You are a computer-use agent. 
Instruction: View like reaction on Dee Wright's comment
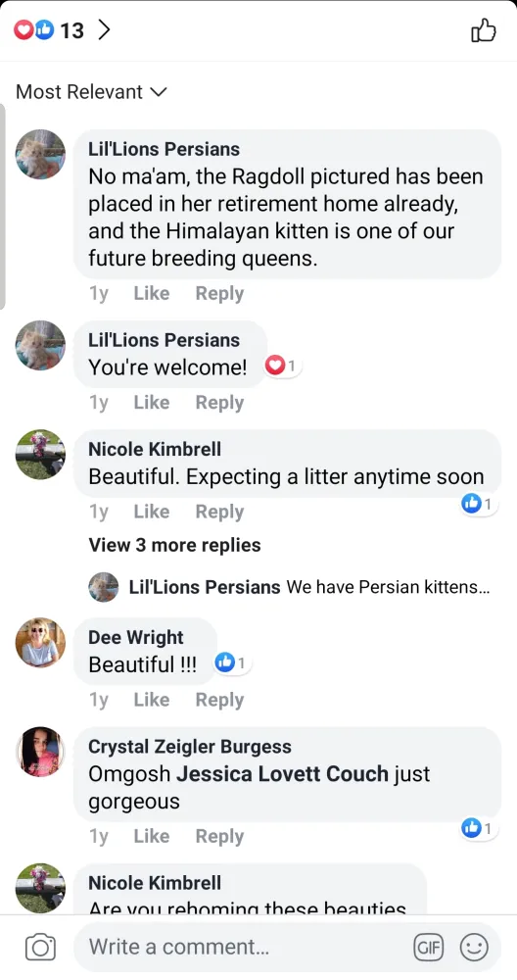(232, 663)
